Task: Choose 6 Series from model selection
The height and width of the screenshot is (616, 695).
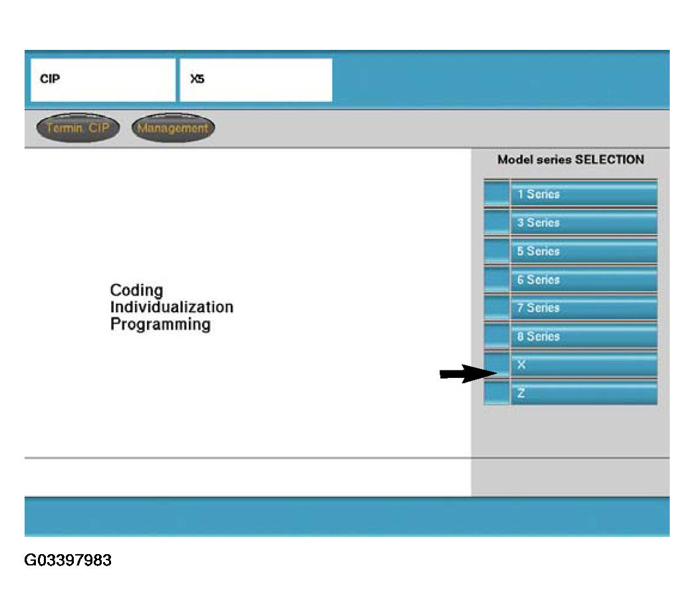Action: [x=583, y=280]
